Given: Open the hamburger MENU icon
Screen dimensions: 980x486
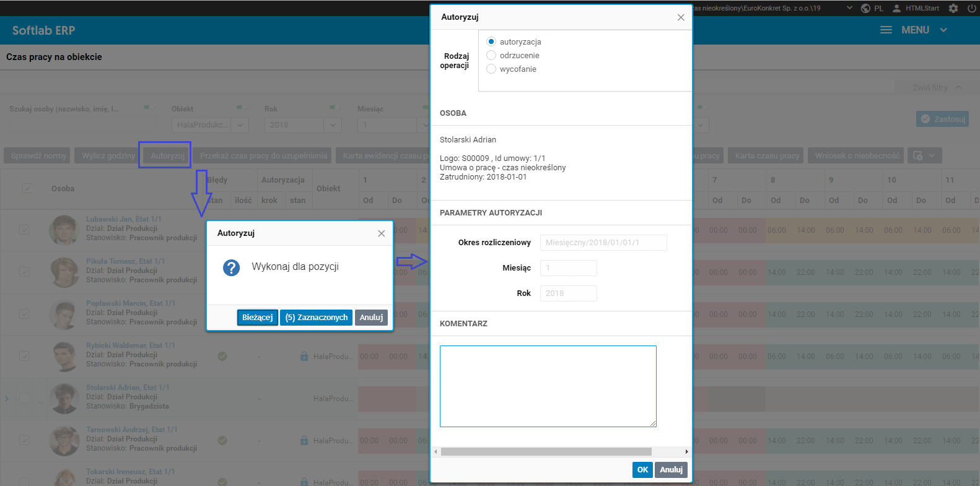Looking at the screenshot, I should (886, 30).
